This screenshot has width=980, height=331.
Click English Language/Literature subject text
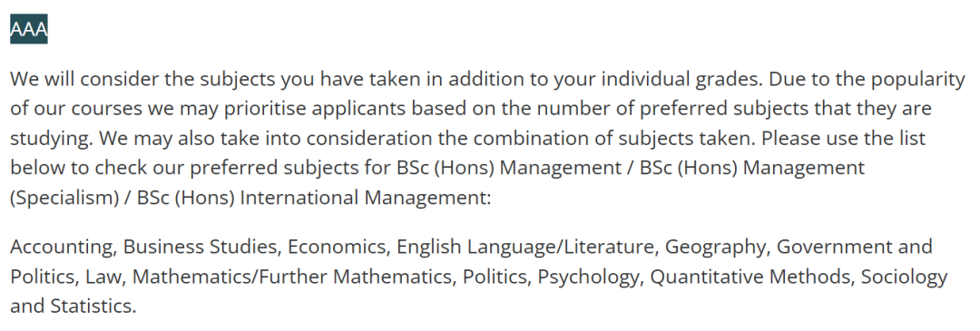pyautogui.click(x=526, y=248)
